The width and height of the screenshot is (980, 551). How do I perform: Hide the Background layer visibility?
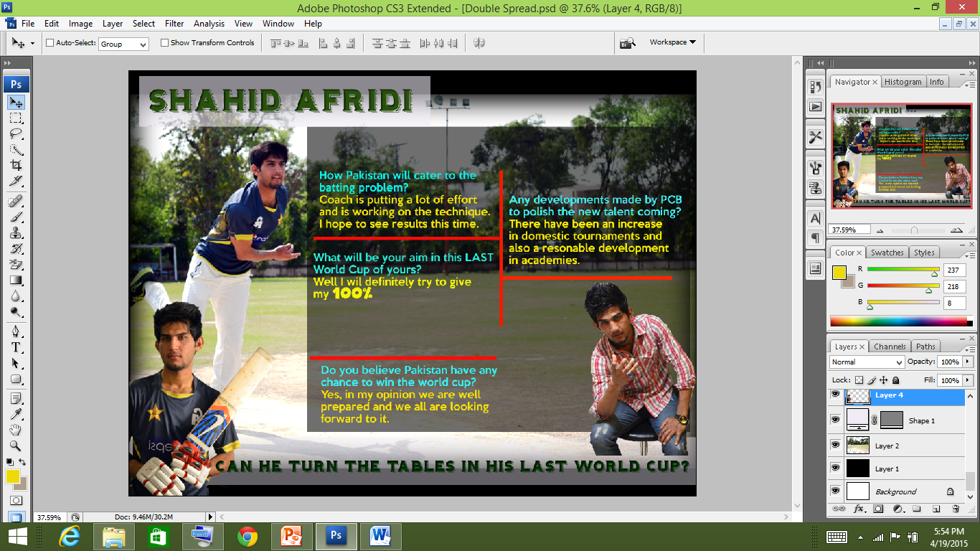point(835,491)
